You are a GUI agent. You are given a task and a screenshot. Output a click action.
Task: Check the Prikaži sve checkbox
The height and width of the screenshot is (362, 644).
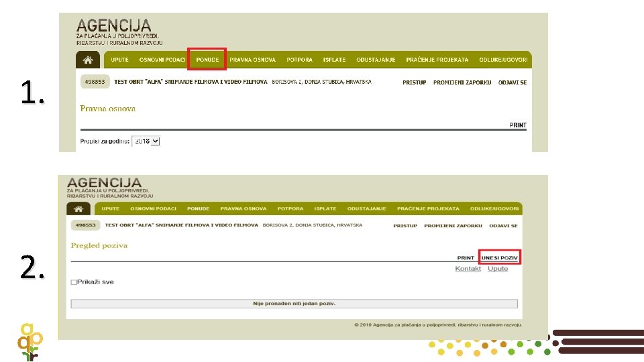point(74,282)
